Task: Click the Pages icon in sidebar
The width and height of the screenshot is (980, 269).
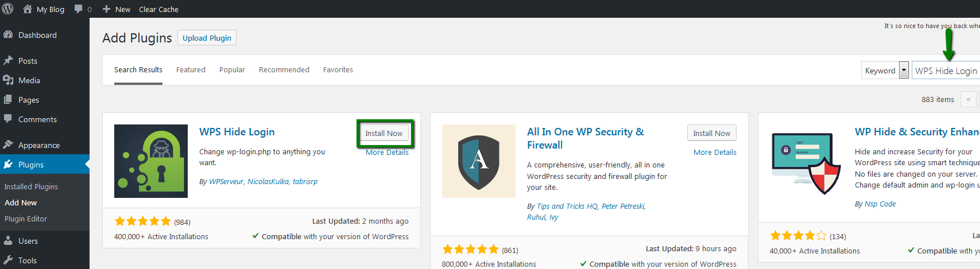Action: coord(8,99)
